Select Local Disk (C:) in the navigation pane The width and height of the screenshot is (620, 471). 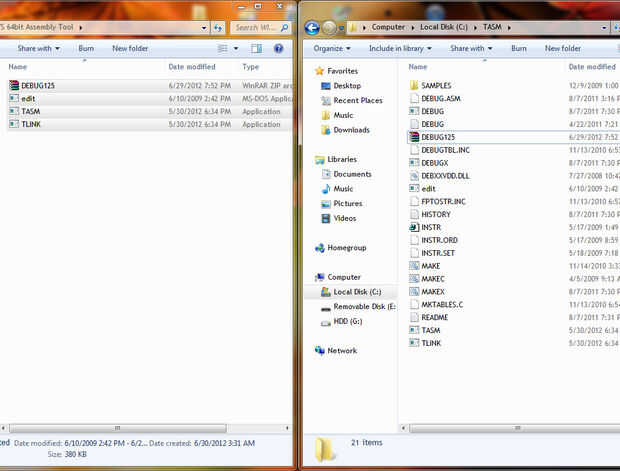pyautogui.click(x=351, y=292)
